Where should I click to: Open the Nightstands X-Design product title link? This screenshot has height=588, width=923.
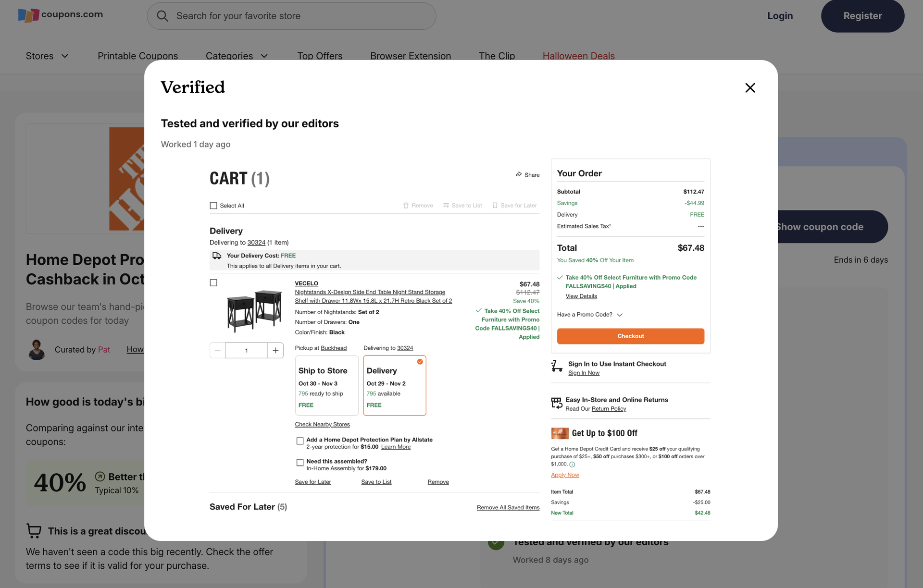point(373,296)
